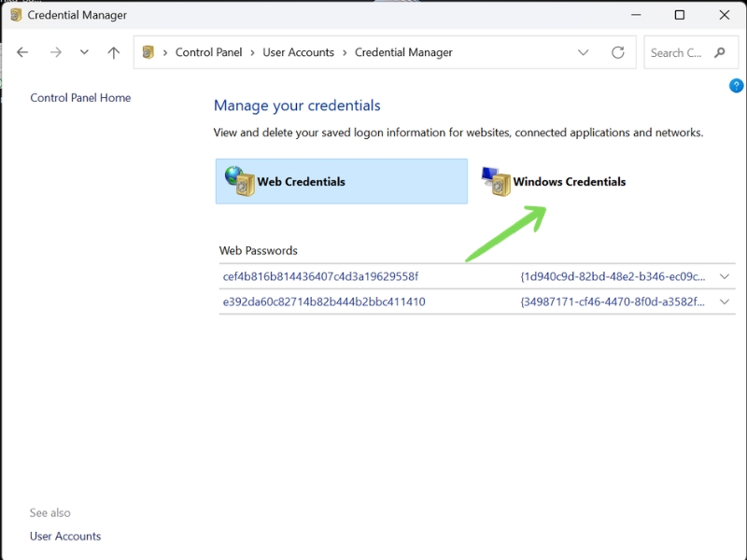Go up one folder level

pyautogui.click(x=113, y=52)
